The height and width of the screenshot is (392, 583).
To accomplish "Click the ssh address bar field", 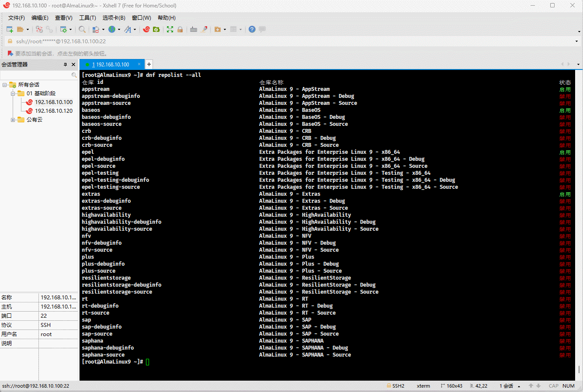I will coord(262,42).
